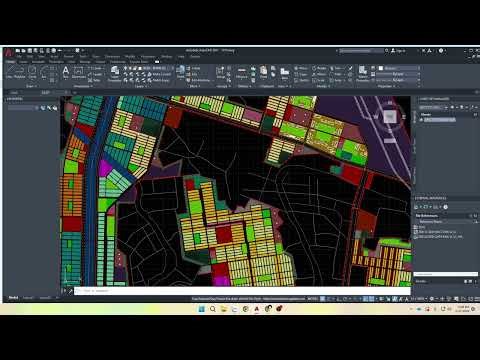Screen dimensions: 480x360
Task: Click in the command line input
Action: (242, 291)
